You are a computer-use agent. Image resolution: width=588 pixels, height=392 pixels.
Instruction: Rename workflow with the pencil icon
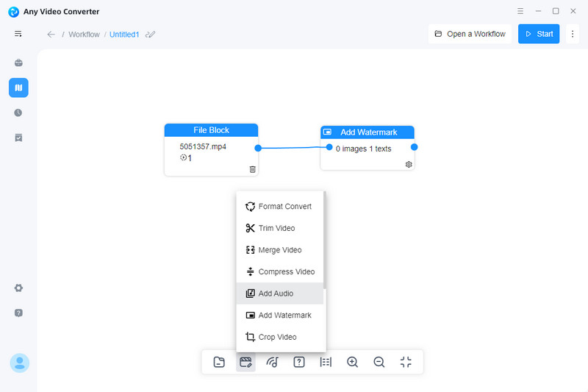pos(151,35)
